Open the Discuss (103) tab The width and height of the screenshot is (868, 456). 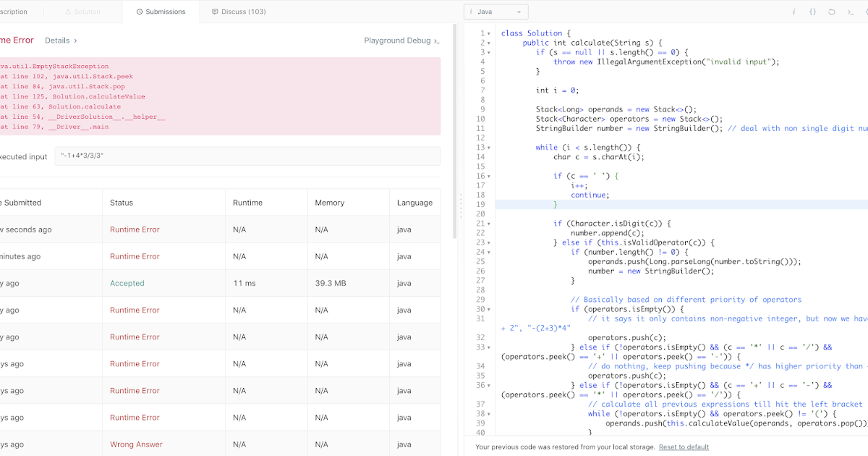(x=239, y=12)
